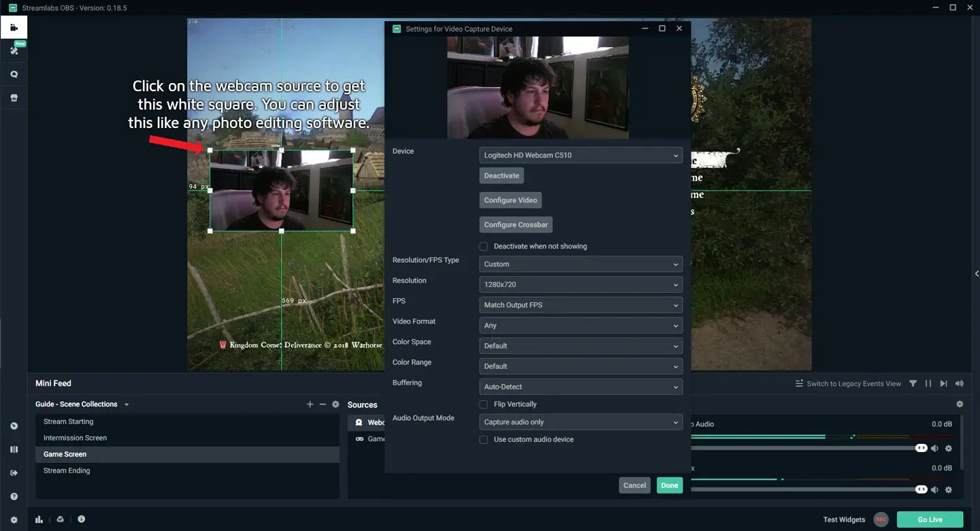Click the REC record button
The width and height of the screenshot is (980, 531).
tap(881, 519)
